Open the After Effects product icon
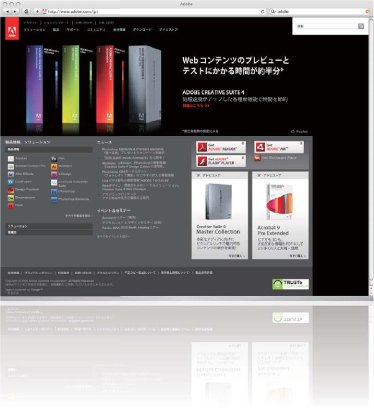374x409 pixels. (x=11, y=174)
